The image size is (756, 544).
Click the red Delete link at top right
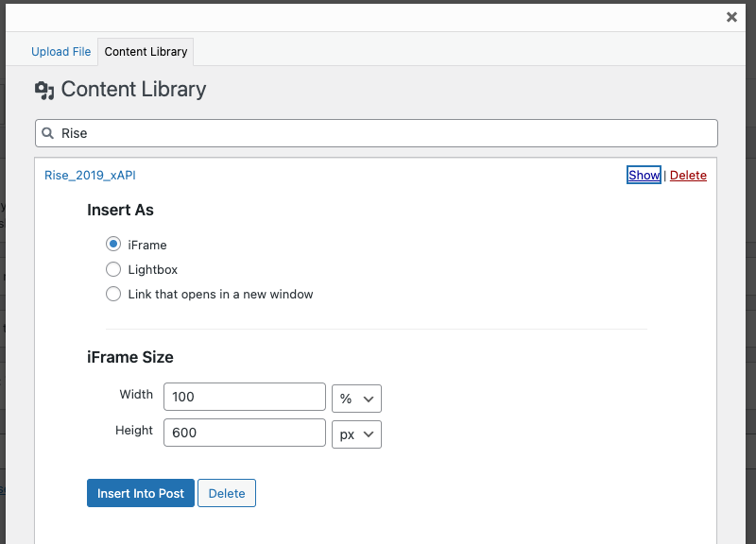(688, 175)
